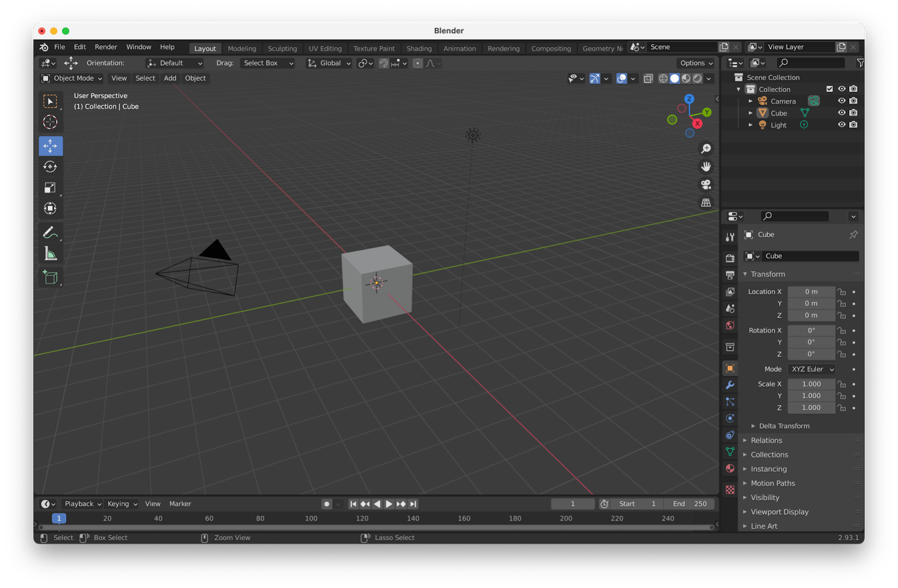
Task: Select the Select Box tool in toolbar
Action: 51,101
